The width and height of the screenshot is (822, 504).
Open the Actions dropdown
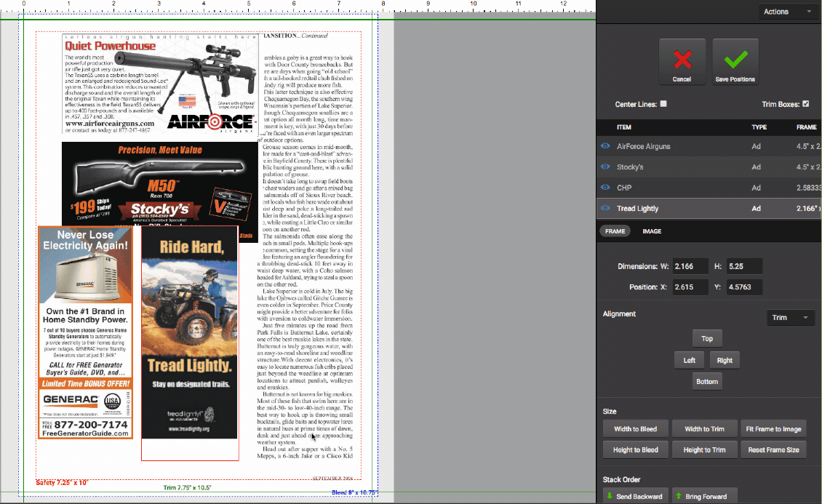coord(788,12)
